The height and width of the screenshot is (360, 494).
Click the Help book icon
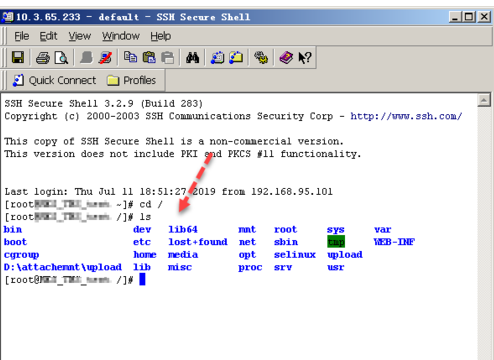coord(286,58)
